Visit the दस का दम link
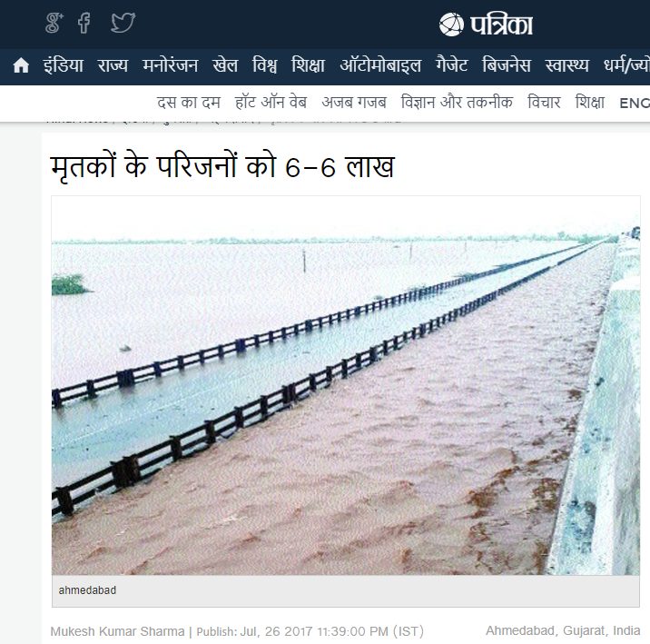The image size is (650, 644). 189,103
